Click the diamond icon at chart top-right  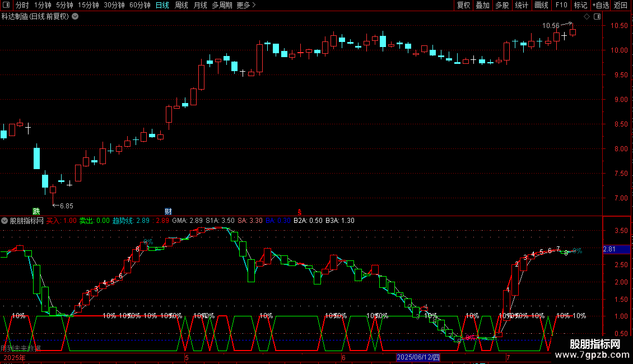click(587, 17)
